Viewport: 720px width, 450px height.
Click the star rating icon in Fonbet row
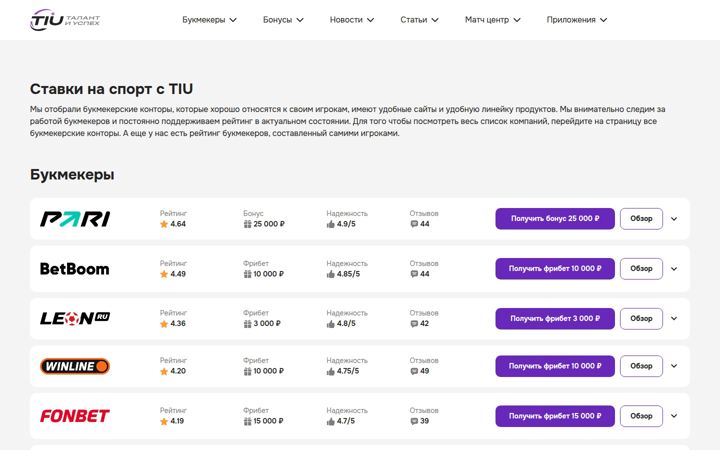coord(164,421)
